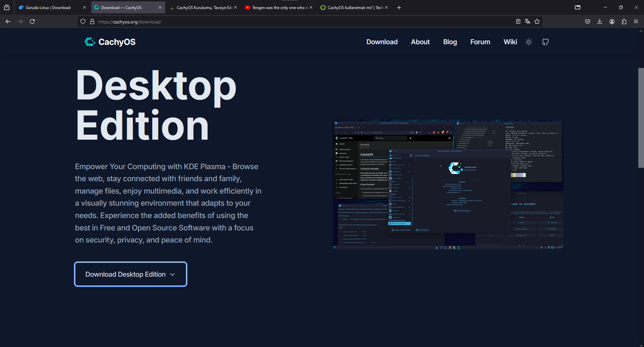Image resolution: width=644 pixels, height=347 pixels.
Task: Open the Blog nav link
Action: tap(450, 42)
